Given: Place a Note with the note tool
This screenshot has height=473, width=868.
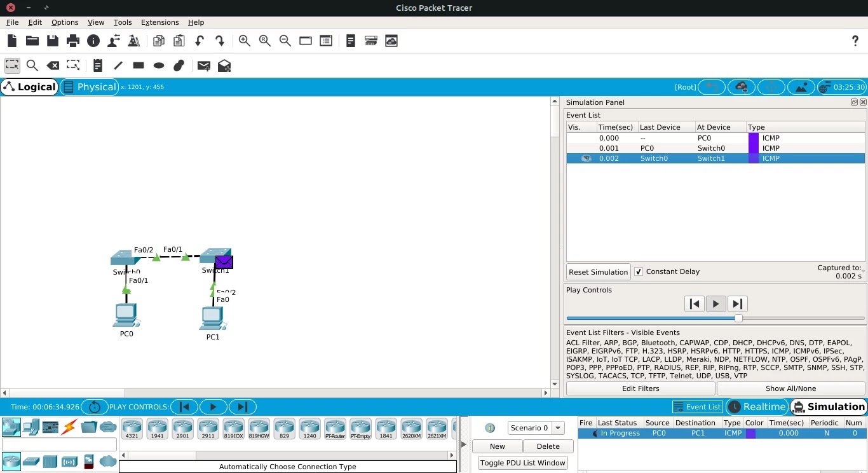Looking at the screenshot, I should pos(98,65).
